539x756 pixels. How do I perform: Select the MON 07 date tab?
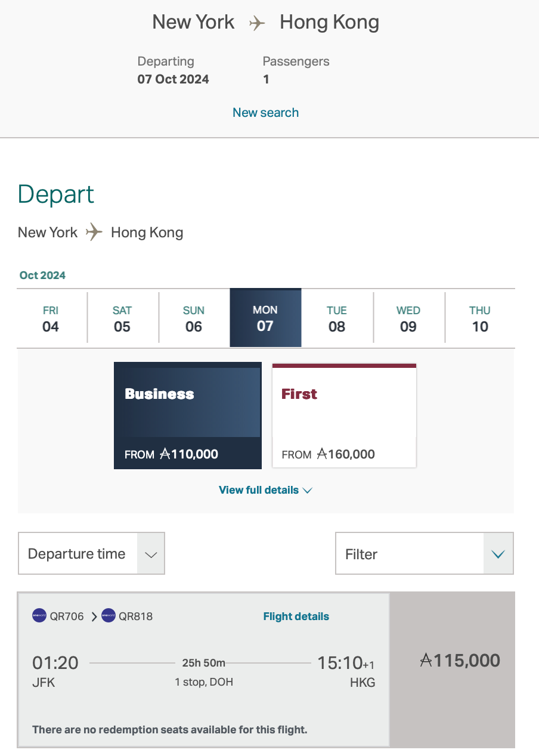(x=265, y=318)
